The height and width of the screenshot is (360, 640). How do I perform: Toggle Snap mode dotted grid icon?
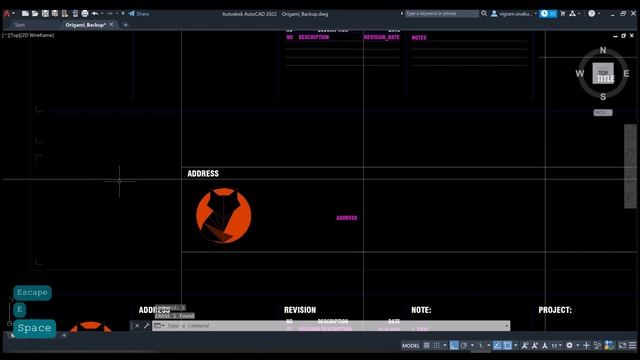click(x=437, y=346)
